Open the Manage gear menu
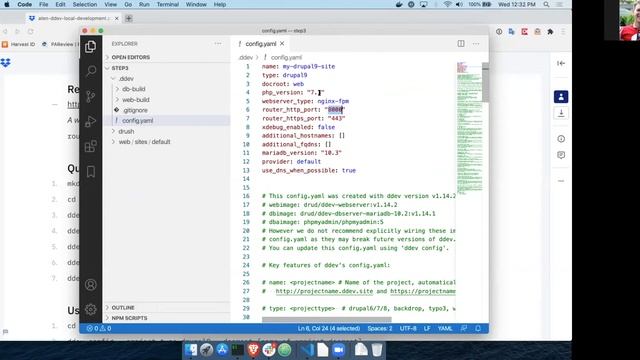The height and width of the screenshot is (360, 640). [91, 309]
